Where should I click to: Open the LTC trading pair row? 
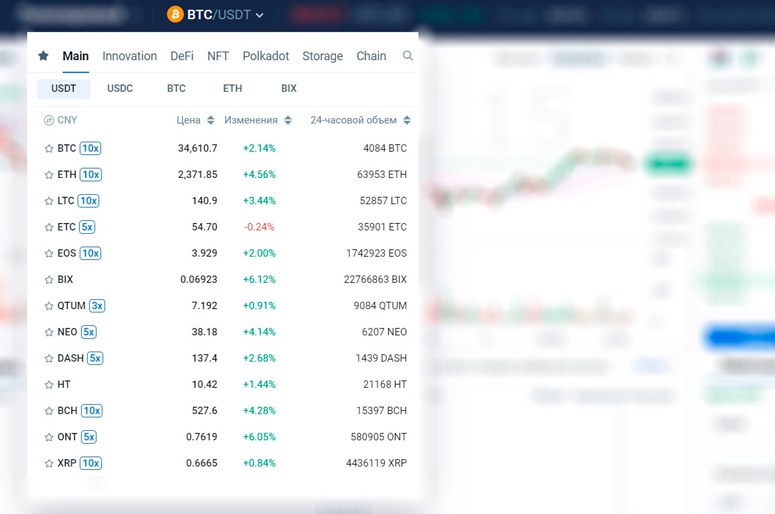225,201
